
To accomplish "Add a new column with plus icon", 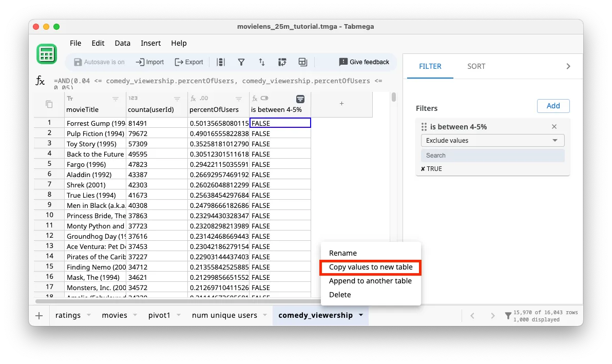I will click(x=341, y=104).
